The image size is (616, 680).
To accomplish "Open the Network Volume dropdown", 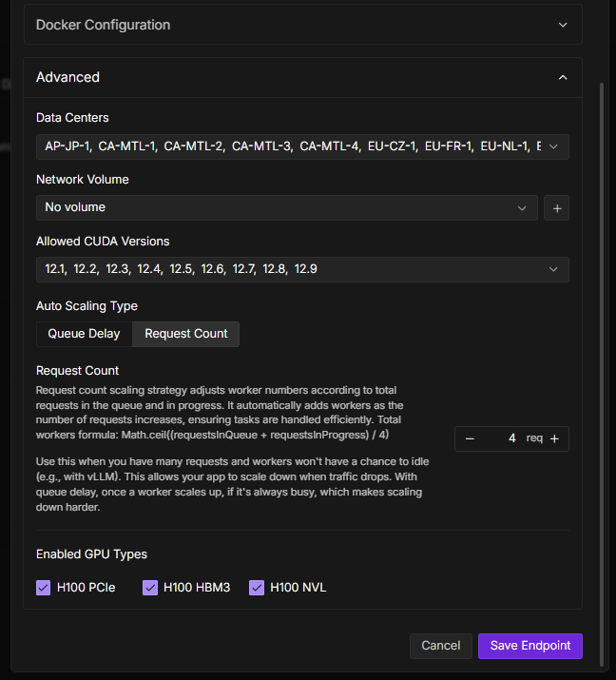I will [287, 207].
